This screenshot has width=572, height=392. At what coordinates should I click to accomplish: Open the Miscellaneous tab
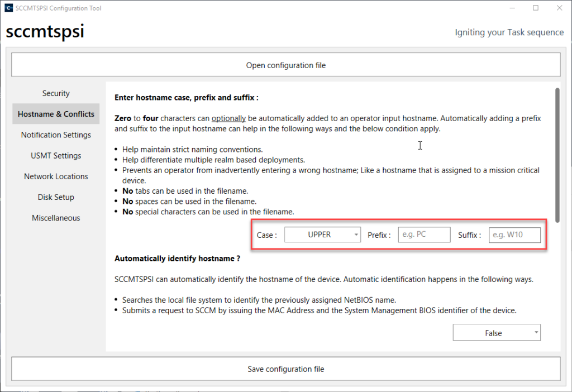pos(56,218)
